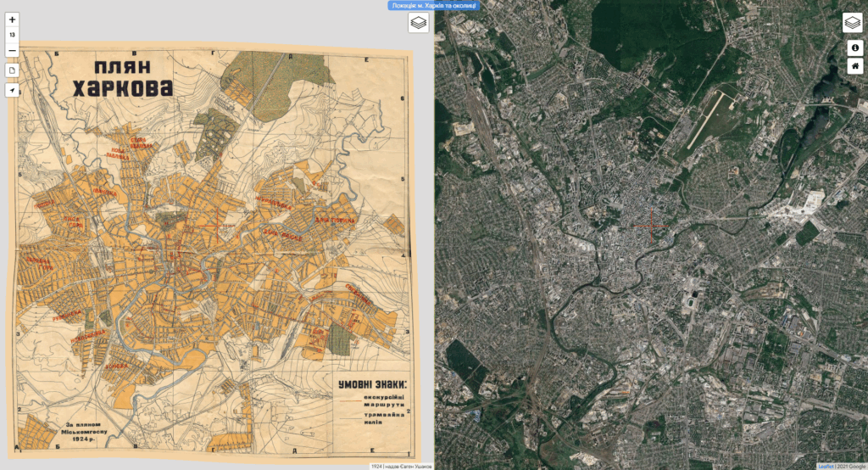Viewport: 868px width, 470px height.
Task: Click the '1924 | надав Євген Ушаков' attribution
Action: 401,467
